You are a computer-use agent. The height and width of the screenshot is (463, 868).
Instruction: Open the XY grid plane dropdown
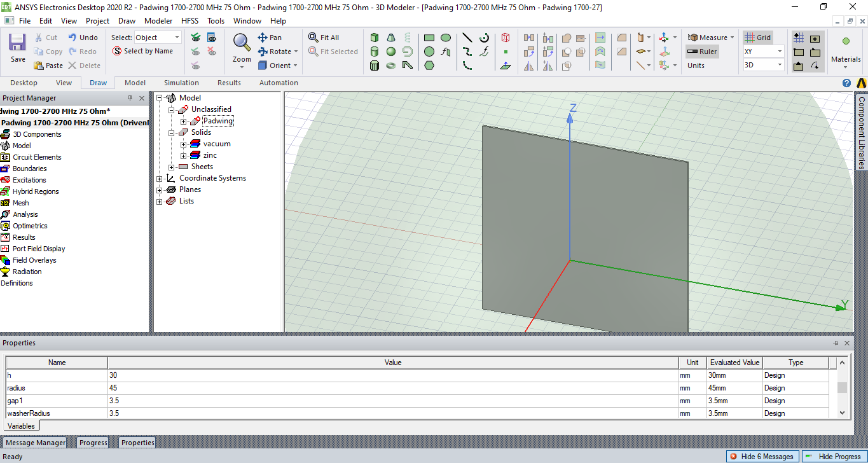(780, 52)
